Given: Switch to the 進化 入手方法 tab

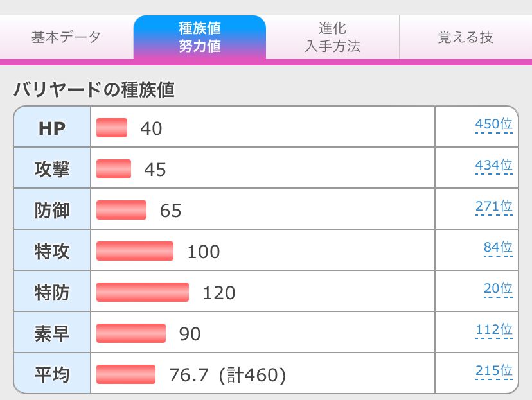Looking at the screenshot, I should [x=332, y=37].
